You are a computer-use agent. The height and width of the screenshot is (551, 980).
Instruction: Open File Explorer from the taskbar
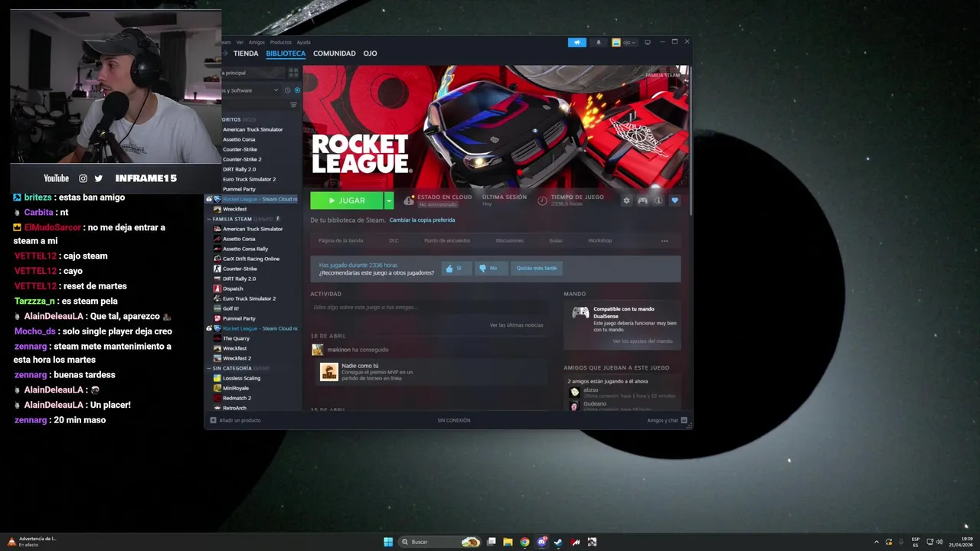(508, 542)
